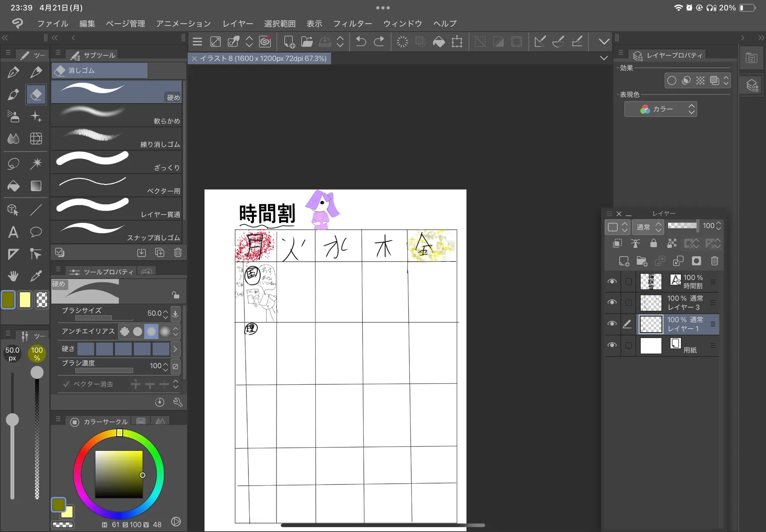Select the 時間割 text layer thumbnail
The height and width of the screenshot is (532, 766).
tap(651, 282)
